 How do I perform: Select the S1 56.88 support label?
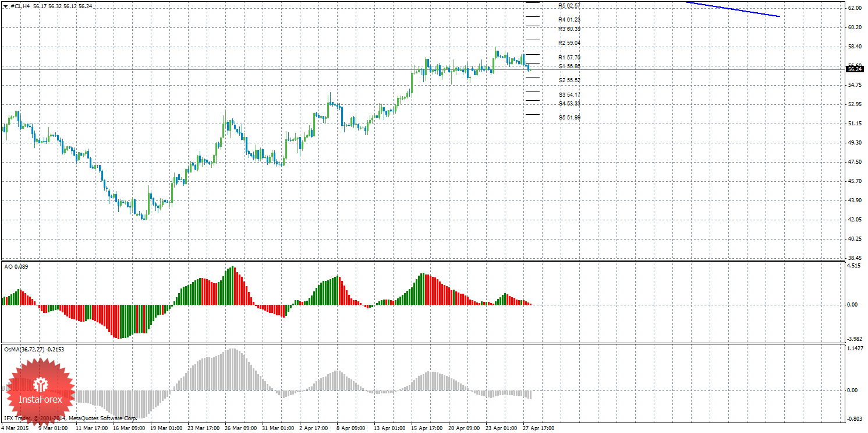click(569, 66)
